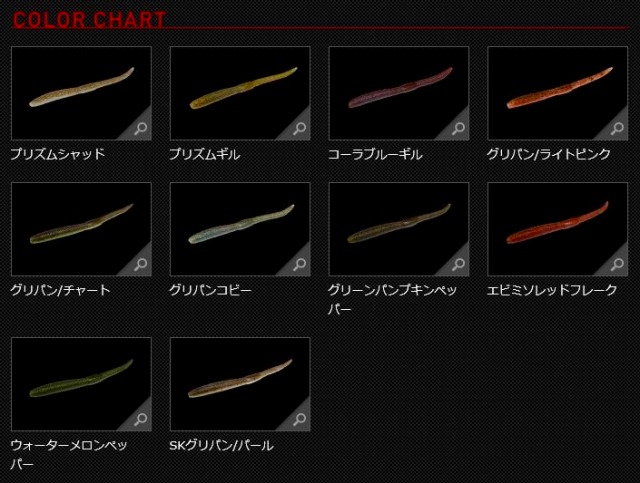Click the グリパン/ライトピンク color name text
Viewport: 640px width, 483px height.
click(x=549, y=154)
